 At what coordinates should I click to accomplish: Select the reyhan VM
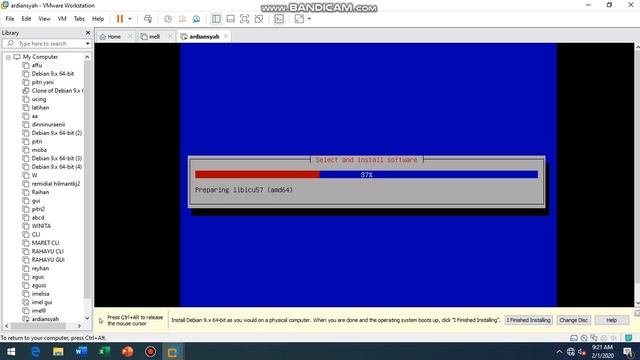[40, 269]
